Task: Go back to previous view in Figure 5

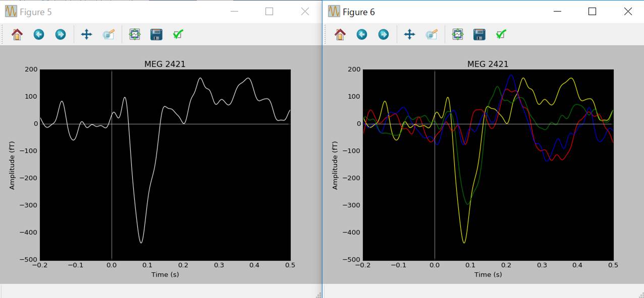Action: (39, 34)
